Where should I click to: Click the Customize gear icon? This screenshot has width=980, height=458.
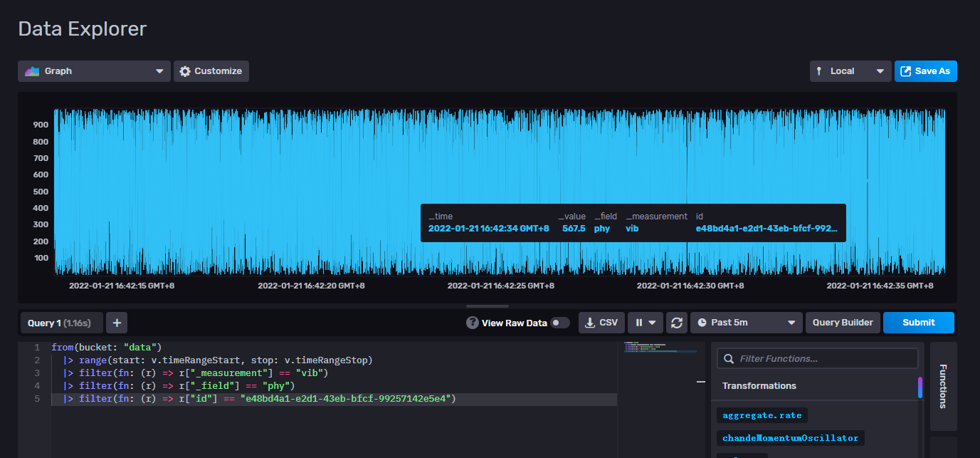tap(185, 71)
